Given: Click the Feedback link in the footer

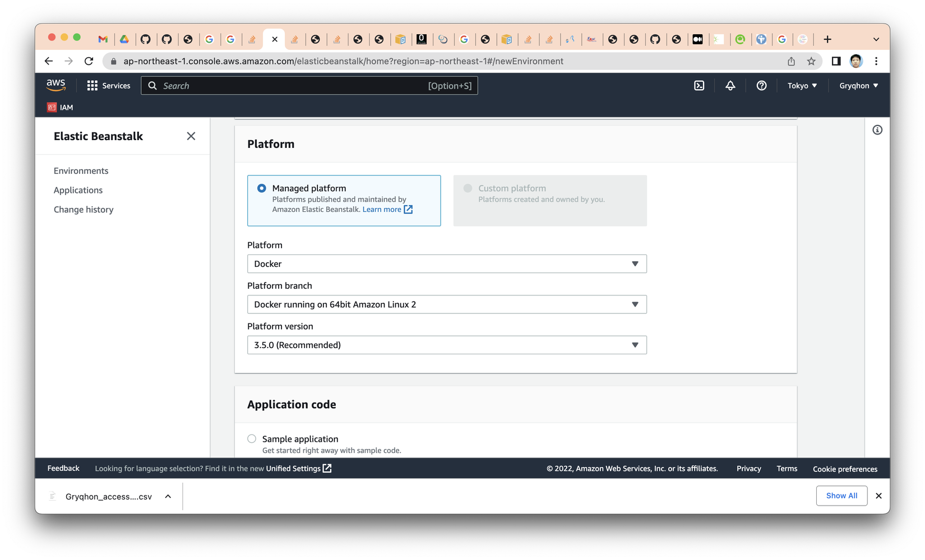Looking at the screenshot, I should [63, 469].
